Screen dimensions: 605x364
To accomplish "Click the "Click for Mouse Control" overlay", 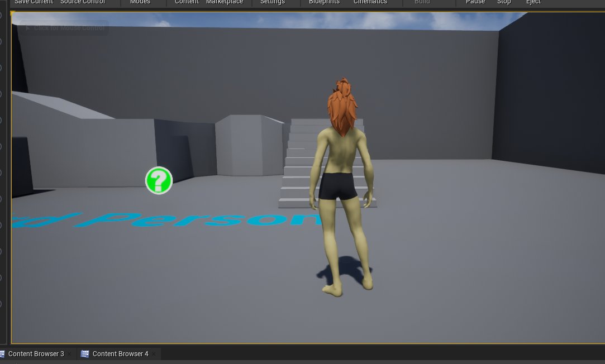I will (x=64, y=28).
